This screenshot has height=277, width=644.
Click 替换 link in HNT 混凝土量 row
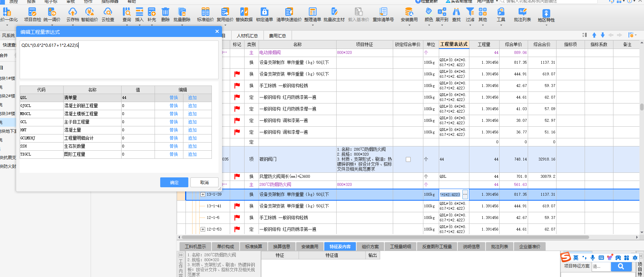pyautogui.click(x=174, y=130)
